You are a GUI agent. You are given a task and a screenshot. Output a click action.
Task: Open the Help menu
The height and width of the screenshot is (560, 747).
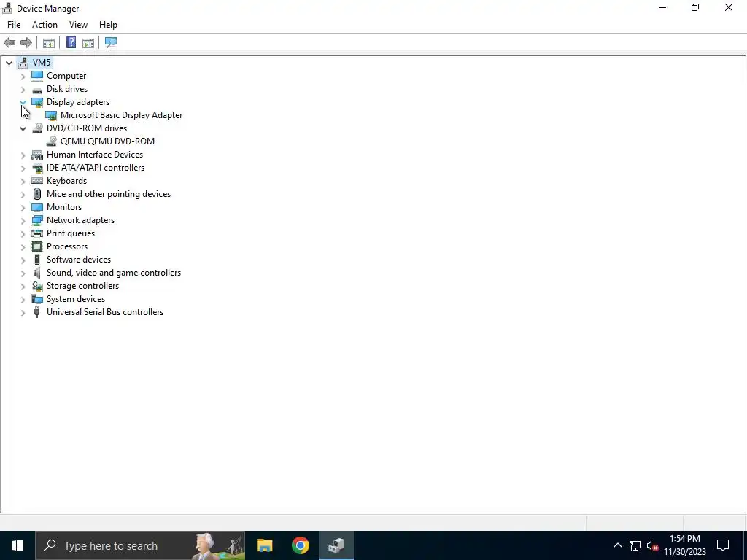108,25
